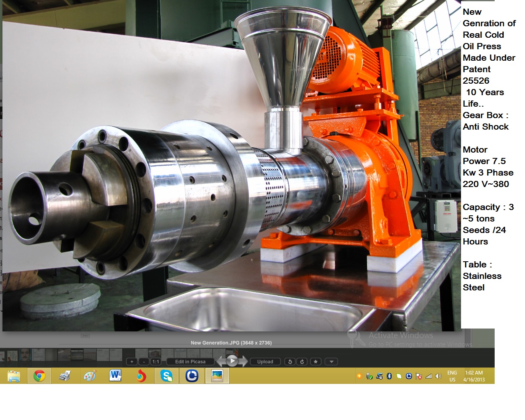Click the Upload button

[265, 361]
